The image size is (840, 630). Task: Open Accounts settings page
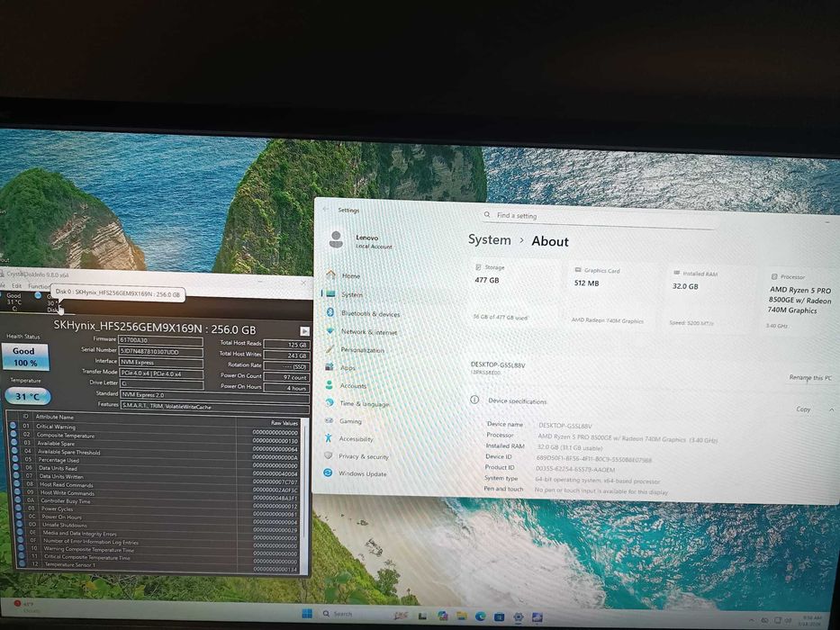346,385
